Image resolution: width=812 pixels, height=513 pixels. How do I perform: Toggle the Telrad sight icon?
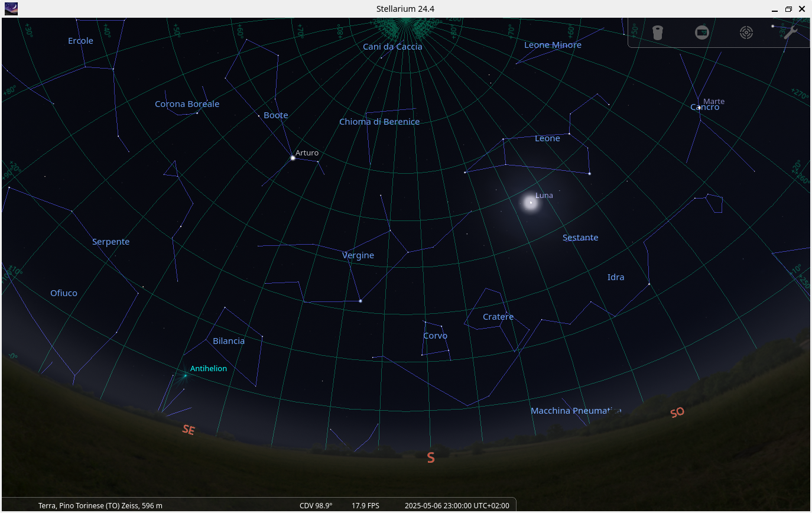pyautogui.click(x=746, y=33)
